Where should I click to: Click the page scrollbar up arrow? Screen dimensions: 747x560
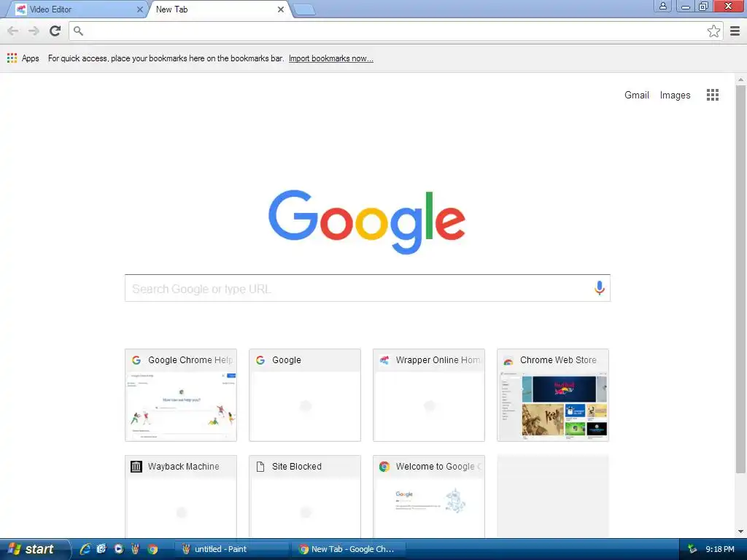[740, 79]
